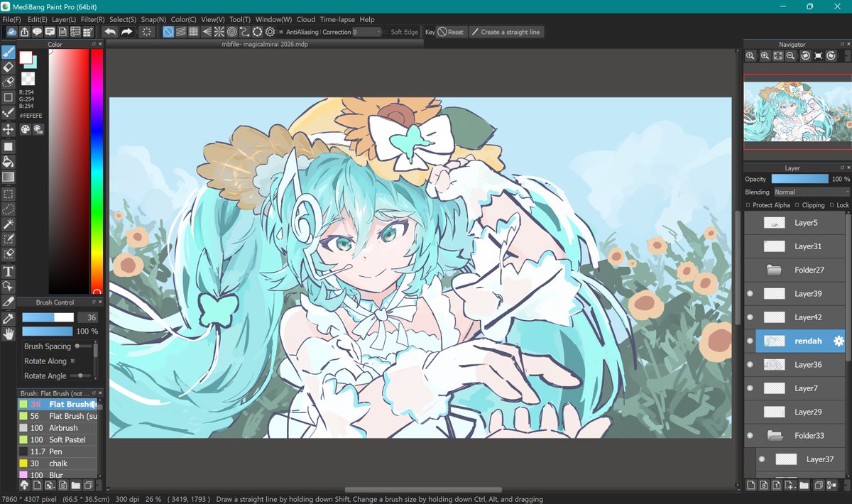Click the Undo arrow in toolbar
852x504 pixels.
110,32
